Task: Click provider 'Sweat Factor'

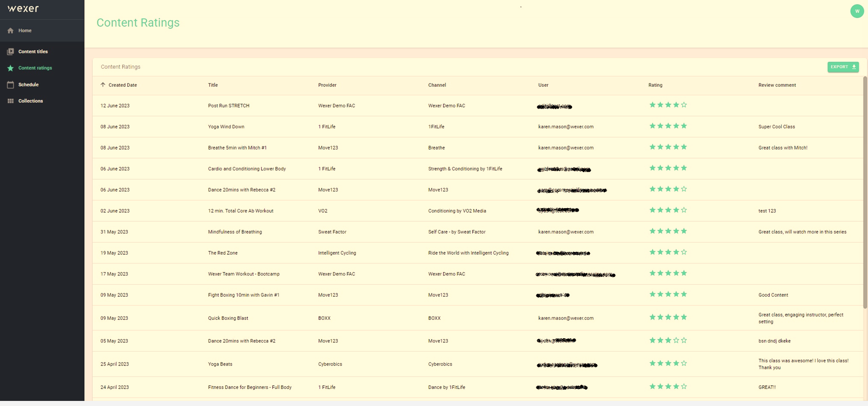Action: (332, 232)
